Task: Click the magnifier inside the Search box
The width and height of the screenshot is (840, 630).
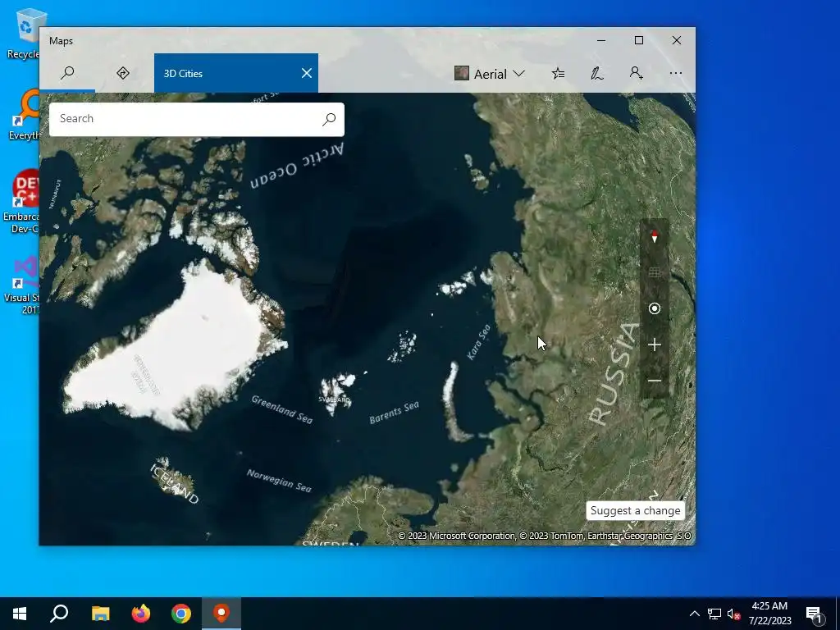Action: pyautogui.click(x=329, y=119)
